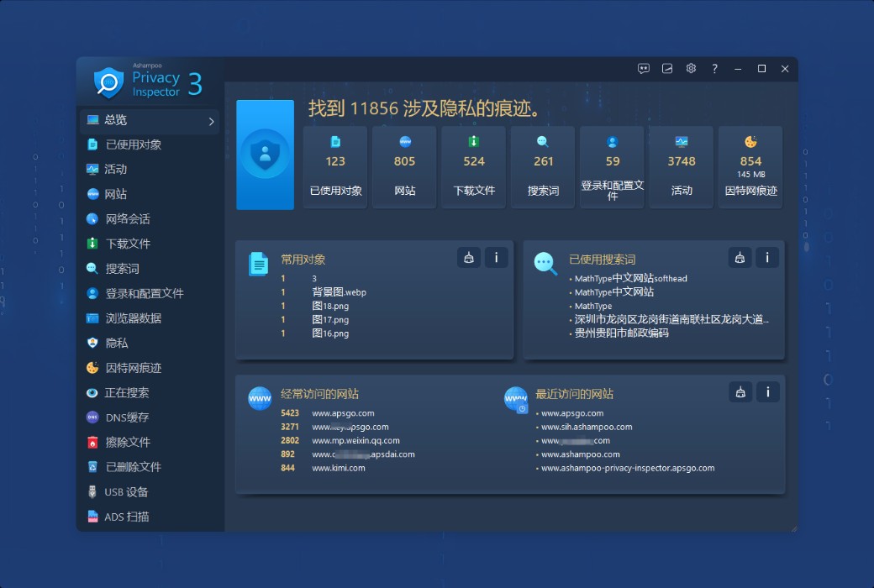
Task: Show info for the 已使用搜索词 panel
Action: click(x=766, y=258)
